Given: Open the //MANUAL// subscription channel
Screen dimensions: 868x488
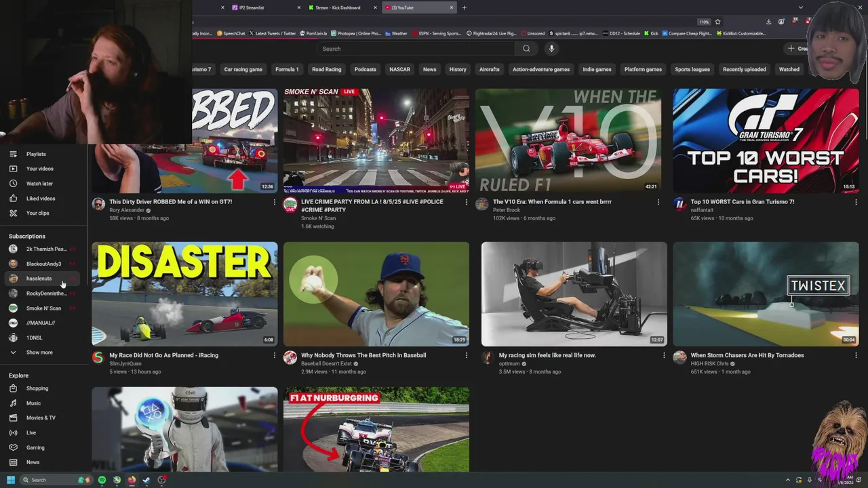Looking at the screenshot, I should (42, 323).
